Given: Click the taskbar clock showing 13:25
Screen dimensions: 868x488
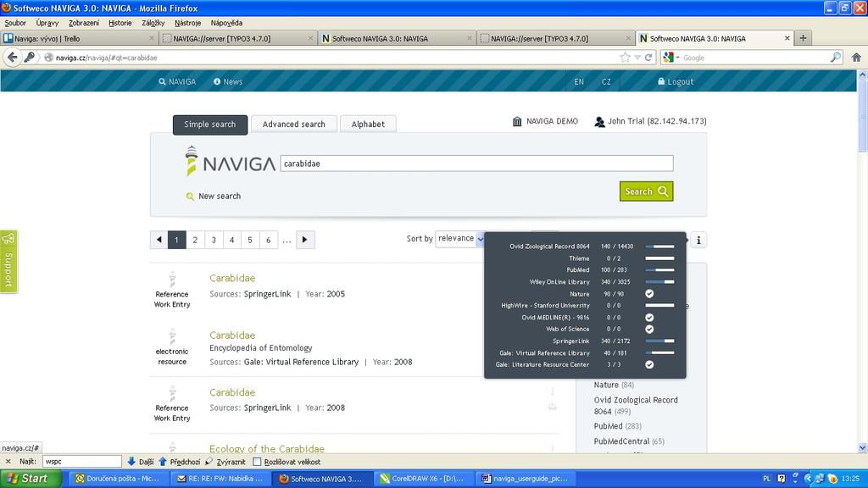Looking at the screenshot, I should (x=850, y=479).
